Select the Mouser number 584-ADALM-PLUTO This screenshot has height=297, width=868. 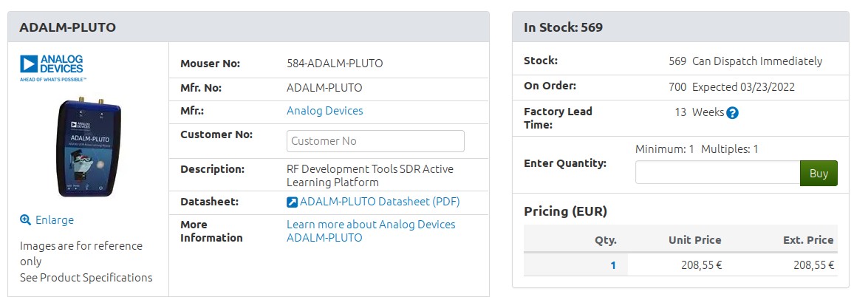click(x=335, y=64)
